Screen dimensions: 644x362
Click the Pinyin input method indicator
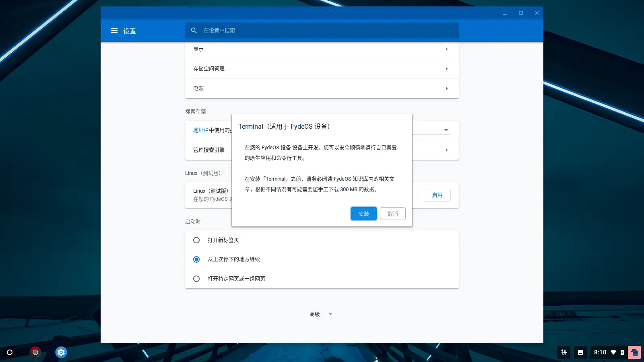click(563, 352)
